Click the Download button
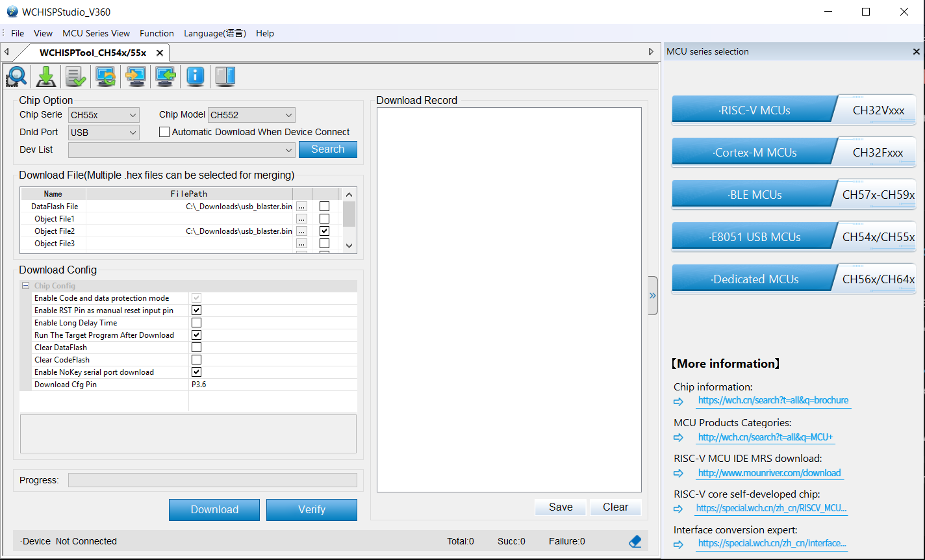The height and width of the screenshot is (560, 925). click(214, 510)
